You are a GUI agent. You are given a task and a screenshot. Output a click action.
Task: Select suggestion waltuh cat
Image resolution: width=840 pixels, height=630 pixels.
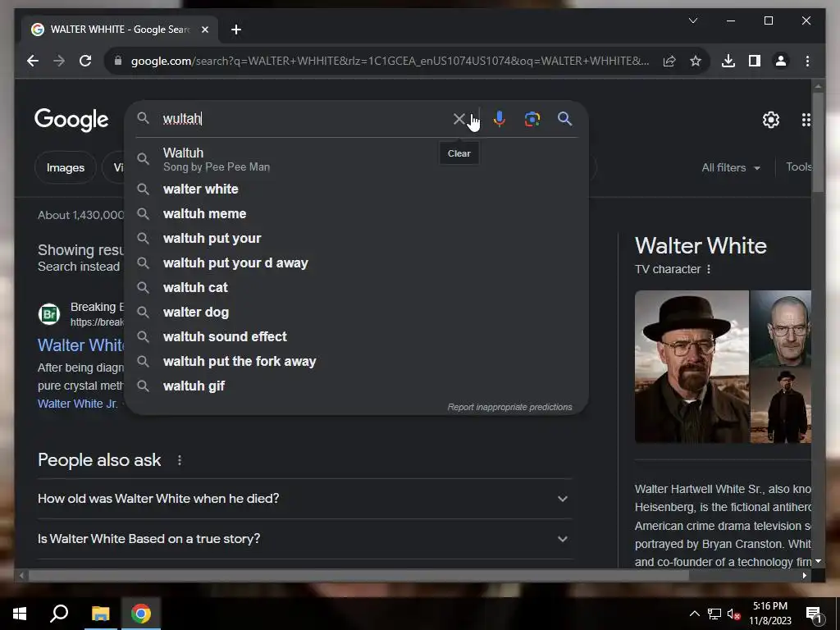356,288
